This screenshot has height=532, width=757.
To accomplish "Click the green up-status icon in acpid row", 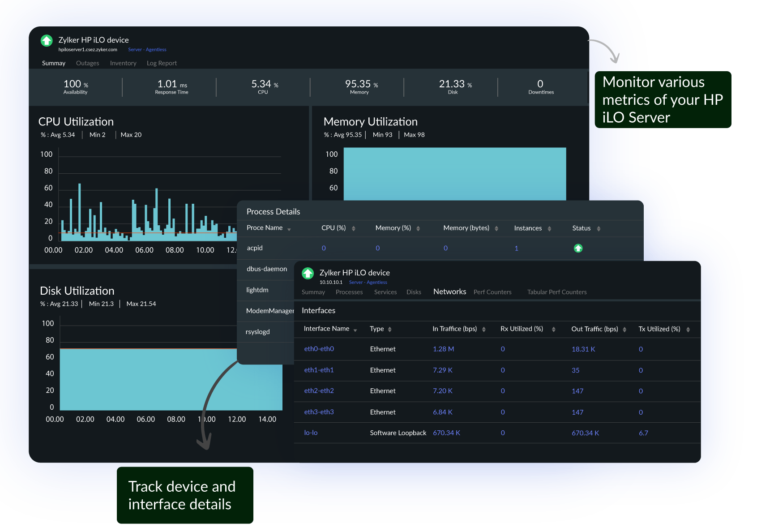I will click(578, 248).
